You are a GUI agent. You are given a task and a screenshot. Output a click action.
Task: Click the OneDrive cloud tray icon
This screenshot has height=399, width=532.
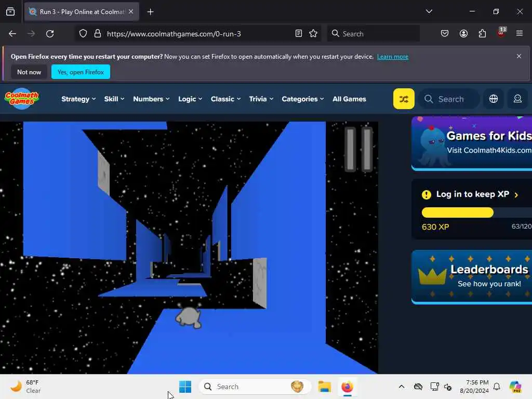point(418,387)
